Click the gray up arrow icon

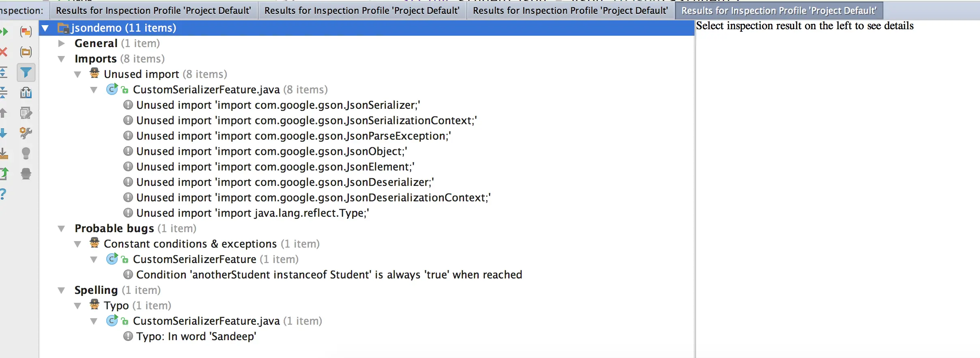point(4,113)
